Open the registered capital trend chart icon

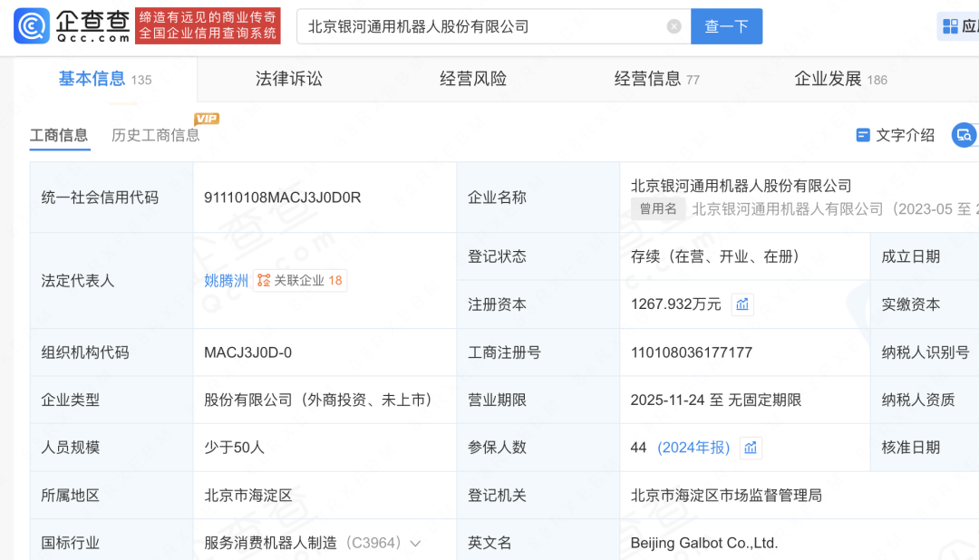coord(742,304)
